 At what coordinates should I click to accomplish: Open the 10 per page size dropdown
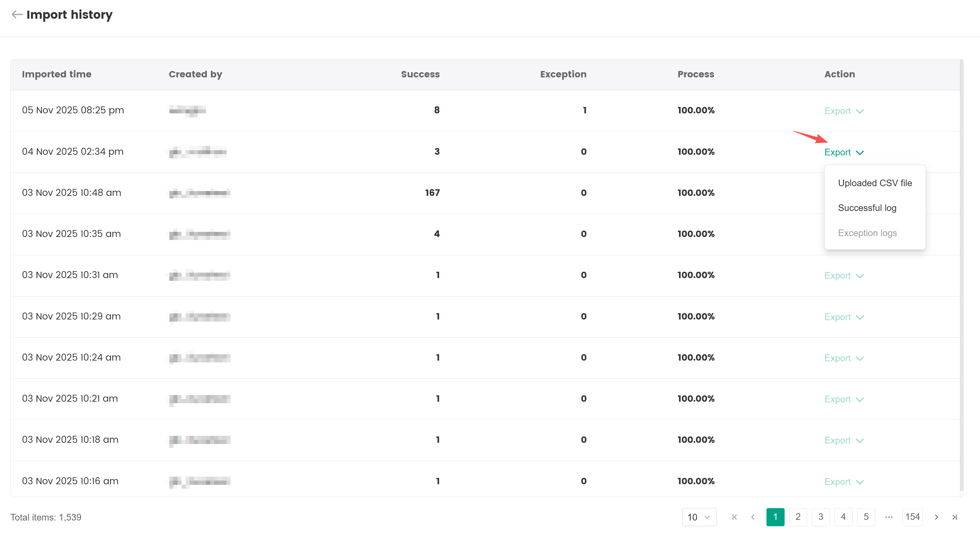click(699, 517)
